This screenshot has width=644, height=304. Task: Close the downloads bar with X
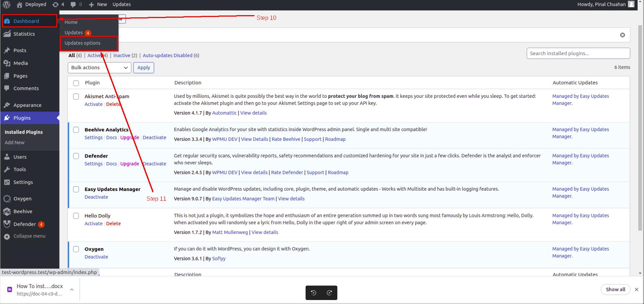[636, 290]
